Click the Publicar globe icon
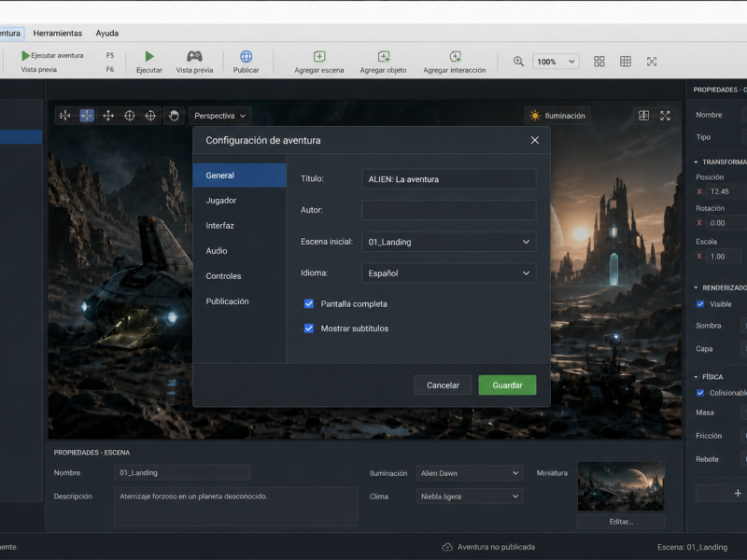This screenshot has height=560, width=747. point(246,57)
